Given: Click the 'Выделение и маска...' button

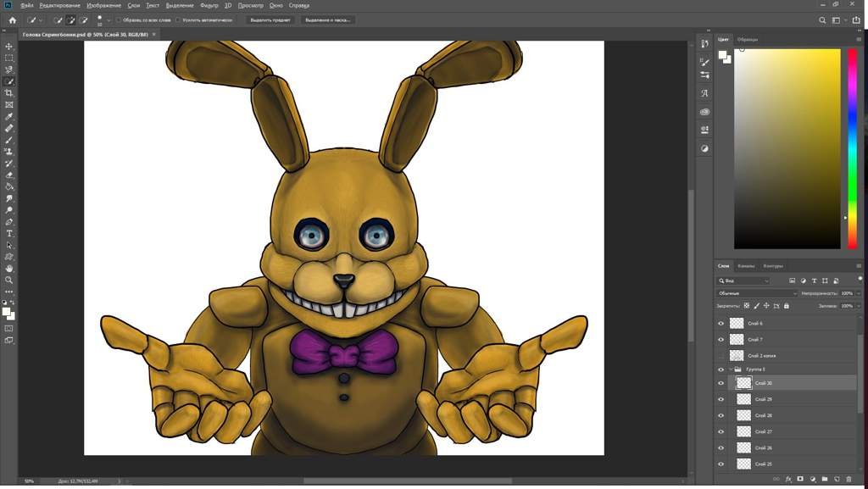Looking at the screenshot, I should [x=328, y=19].
